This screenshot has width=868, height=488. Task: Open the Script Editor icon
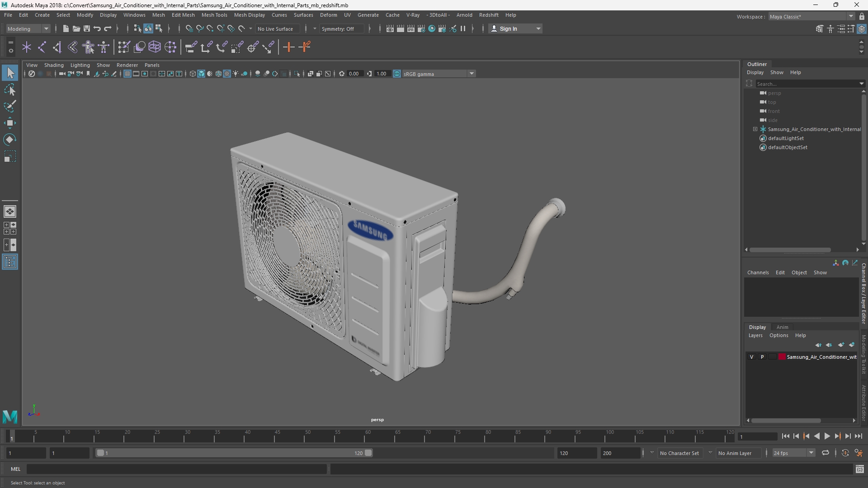coord(860,469)
